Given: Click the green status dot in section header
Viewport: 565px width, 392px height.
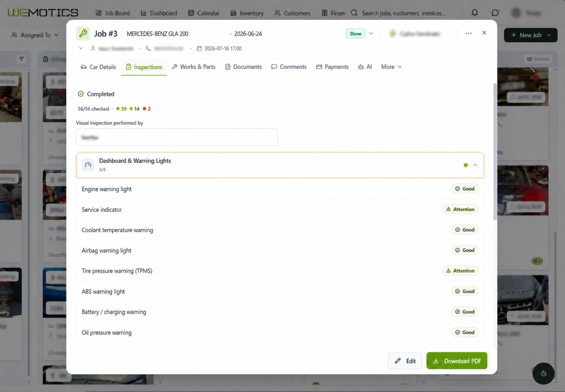Looking at the screenshot, I should pos(466,165).
